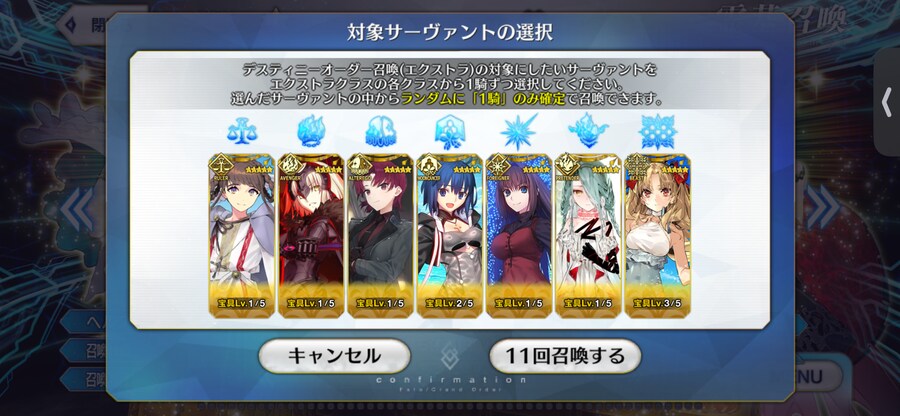Click the キャンセル button
The width and height of the screenshot is (900, 416).
pyautogui.click(x=334, y=356)
